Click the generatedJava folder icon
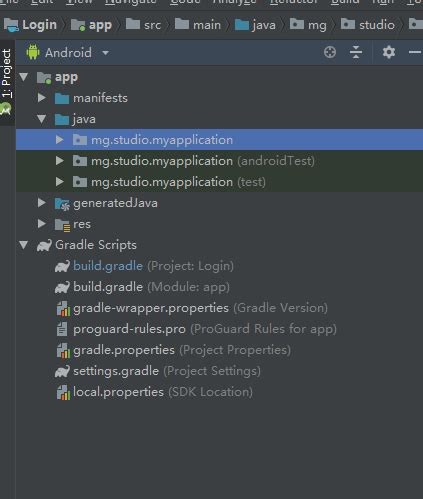The height and width of the screenshot is (499, 423). coord(62,204)
